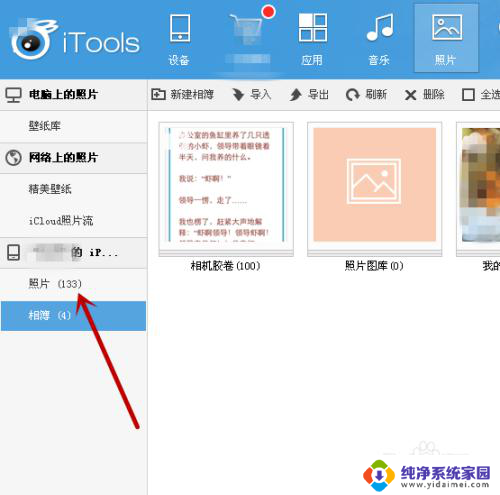Switch to the 应用 apps tab
The image size is (500, 495).
(312, 39)
